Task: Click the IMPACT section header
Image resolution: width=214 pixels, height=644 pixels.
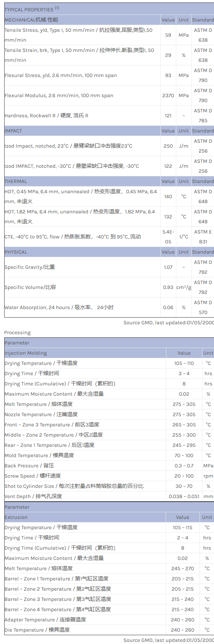Action: pyautogui.click(x=13, y=131)
